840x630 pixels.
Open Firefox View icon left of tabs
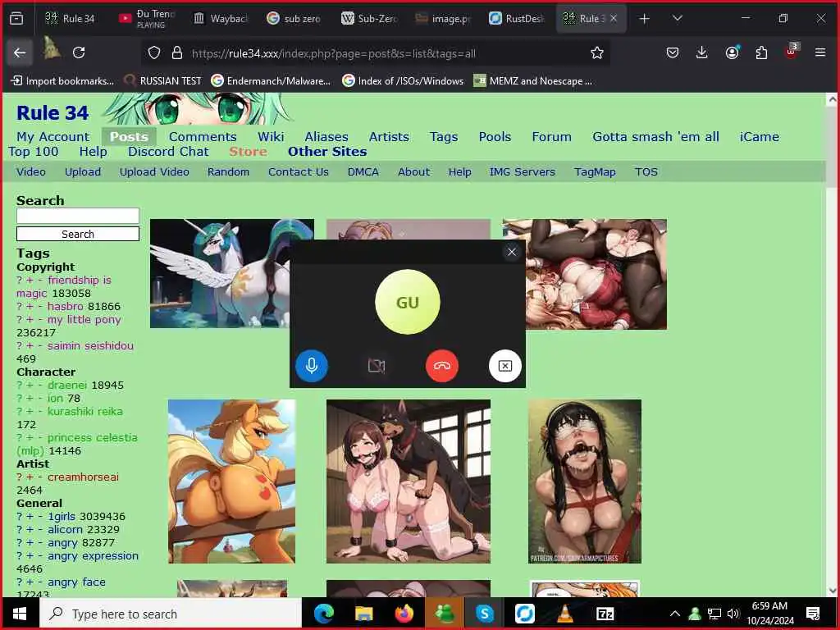(16, 19)
